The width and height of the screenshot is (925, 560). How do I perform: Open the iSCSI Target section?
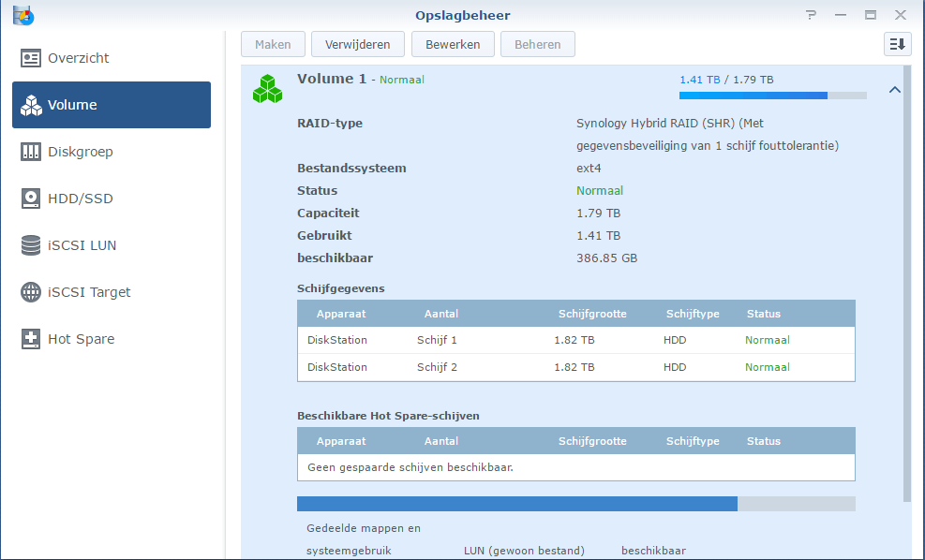click(x=112, y=292)
